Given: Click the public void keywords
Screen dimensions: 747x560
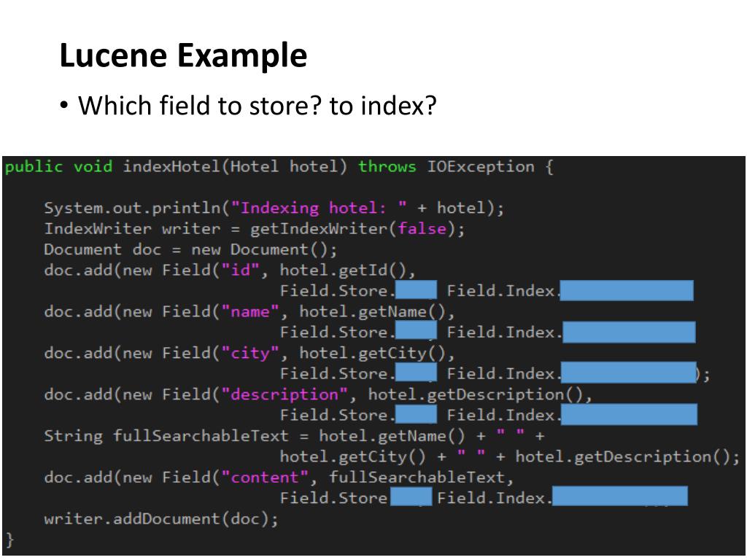Looking at the screenshot, I should pos(58,167).
